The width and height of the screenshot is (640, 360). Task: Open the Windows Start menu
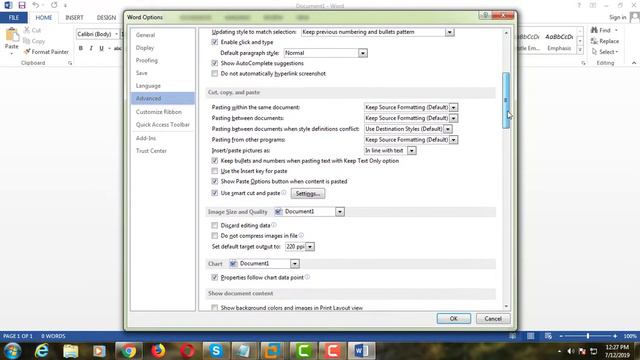tap(12, 351)
